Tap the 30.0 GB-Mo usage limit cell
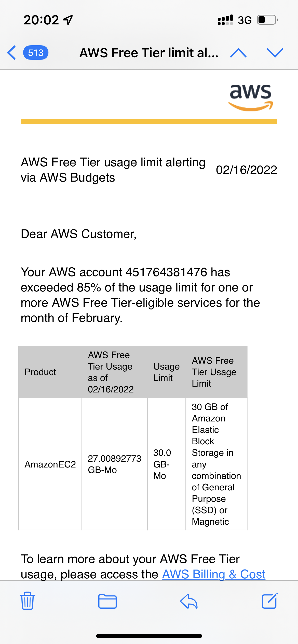Image resolution: width=298 pixels, height=644 pixels. [x=162, y=464]
